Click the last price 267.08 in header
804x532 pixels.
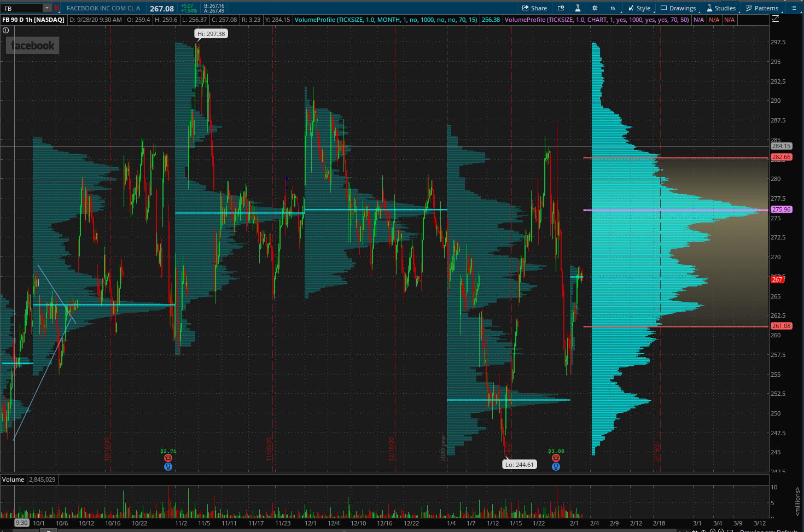[162, 9]
